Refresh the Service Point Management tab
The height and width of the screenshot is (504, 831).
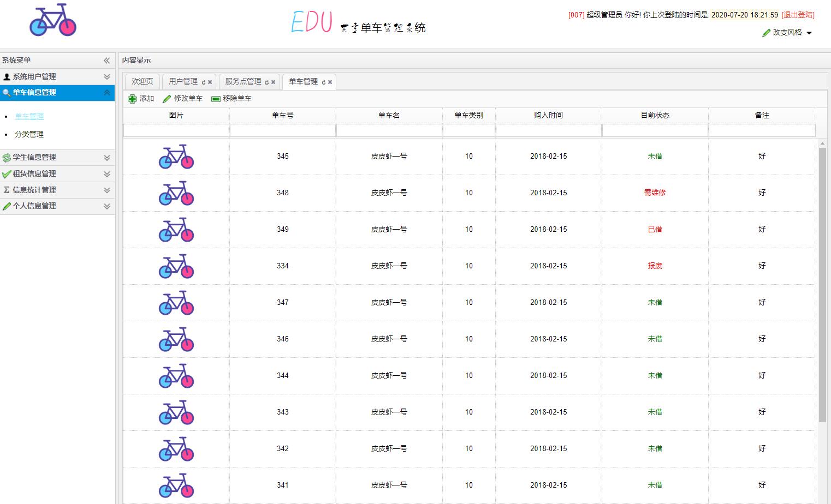click(x=266, y=82)
